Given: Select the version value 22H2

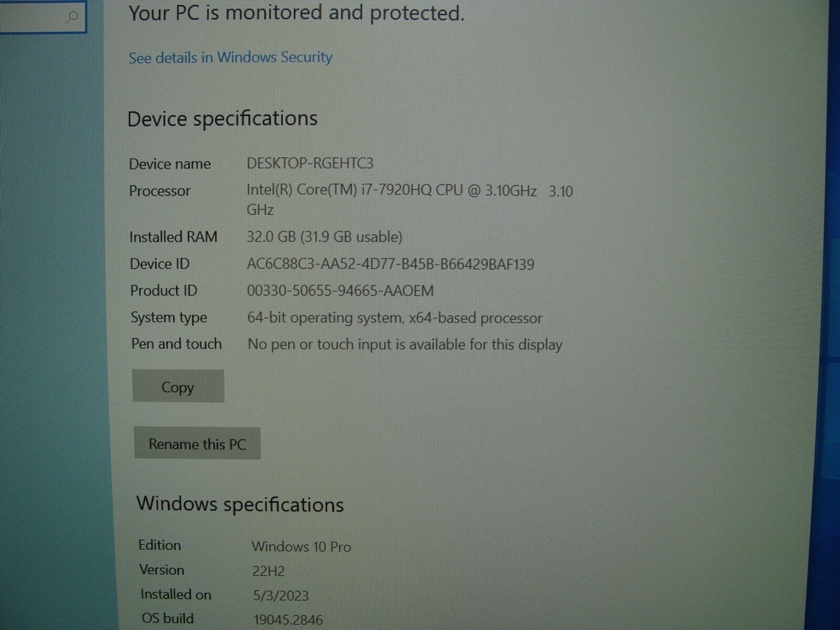Looking at the screenshot, I should (x=268, y=571).
